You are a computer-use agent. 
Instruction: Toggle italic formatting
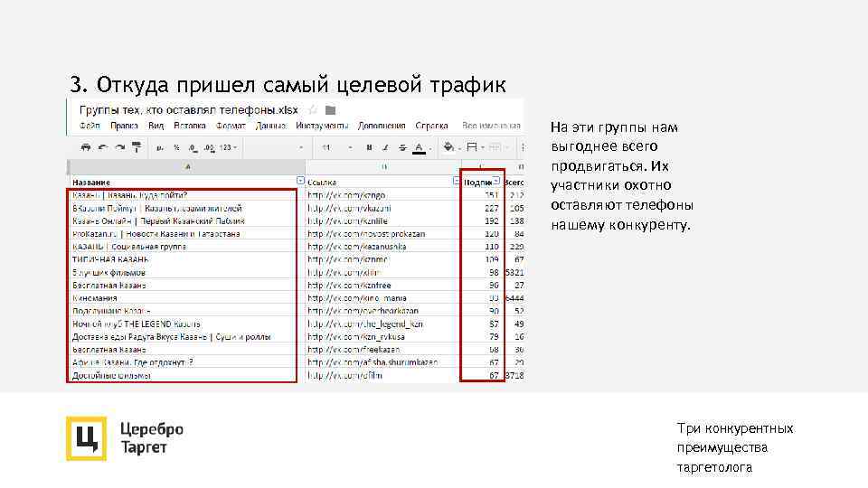click(386, 147)
